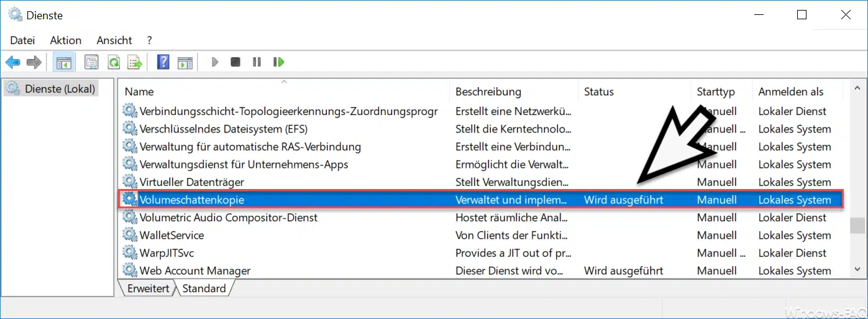This screenshot has width=868, height=319.
Task: Click gear icon of Verwaltungsdienst für Unternehmens-Apps
Action: [129, 164]
